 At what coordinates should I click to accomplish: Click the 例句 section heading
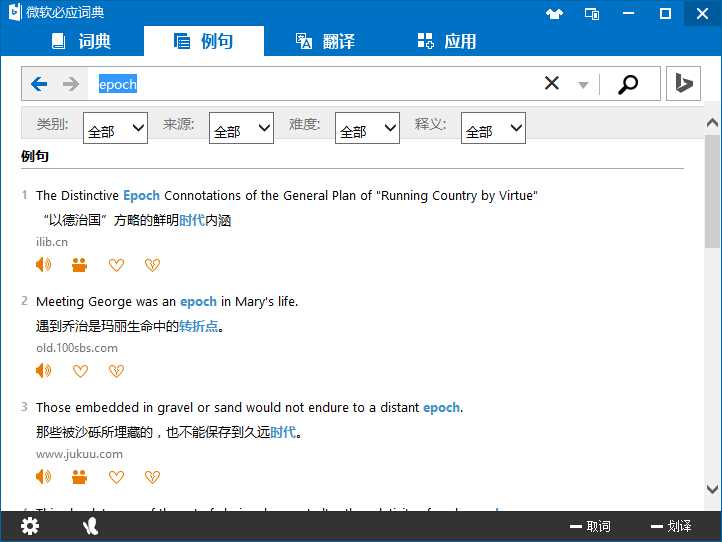click(x=35, y=156)
